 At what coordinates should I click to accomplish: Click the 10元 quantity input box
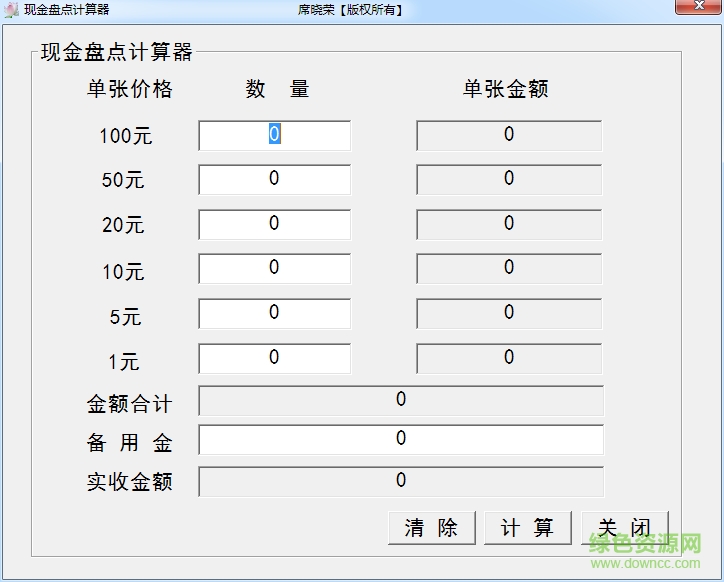(275, 268)
